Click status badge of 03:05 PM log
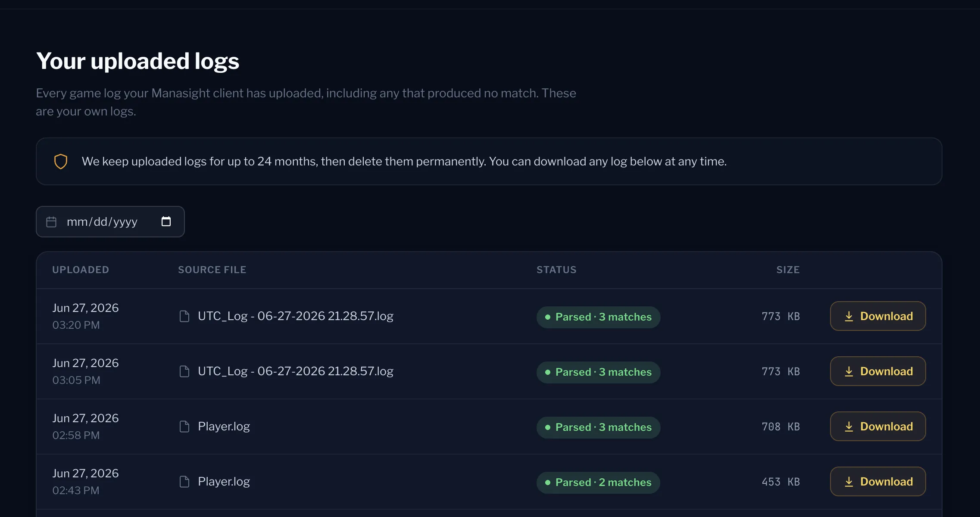Image resolution: width=980 pixels, height=517 pixels. [598, 372]
